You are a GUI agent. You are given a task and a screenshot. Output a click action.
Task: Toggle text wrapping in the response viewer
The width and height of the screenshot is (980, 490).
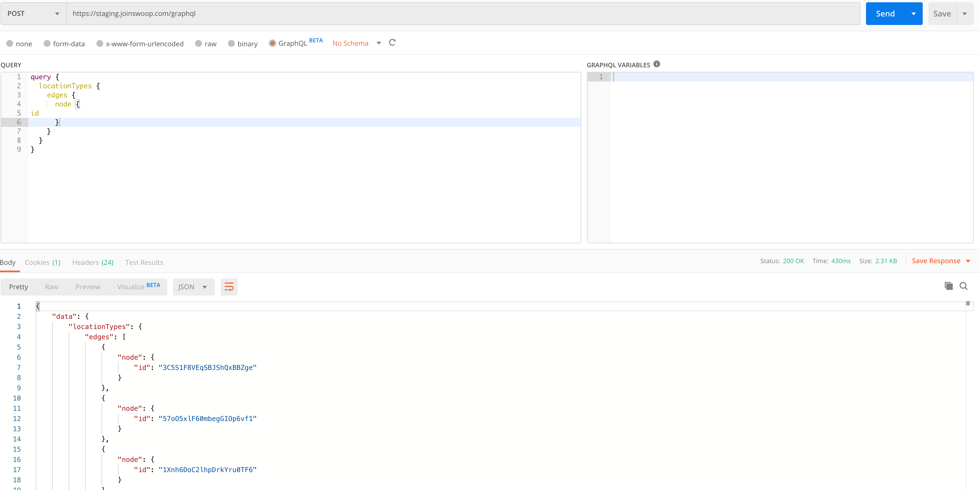(x=229, y=287)
